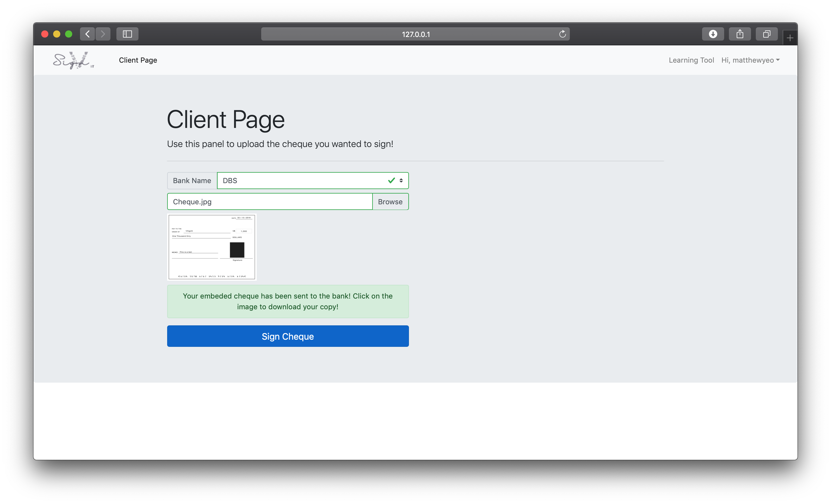Click the Browse file button
The image size is (831, 504).
click(x=390, y=202)
